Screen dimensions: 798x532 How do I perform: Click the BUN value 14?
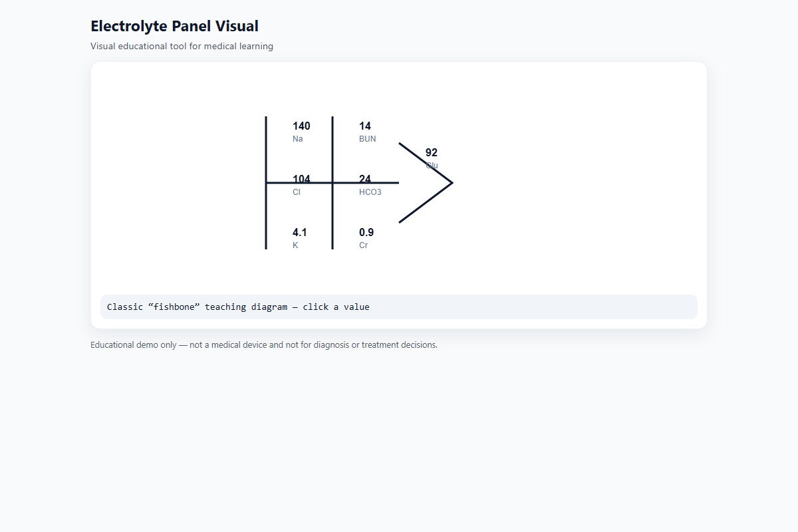[365, 126]
